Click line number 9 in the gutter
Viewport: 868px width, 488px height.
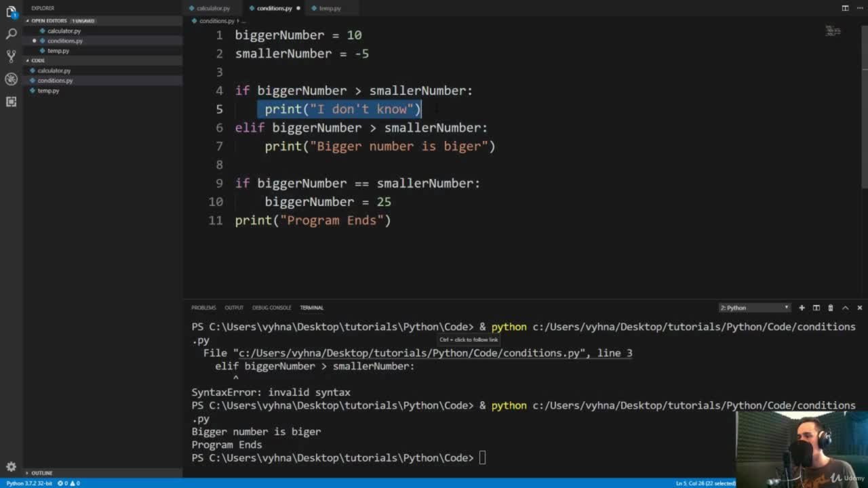click(219, 183)
